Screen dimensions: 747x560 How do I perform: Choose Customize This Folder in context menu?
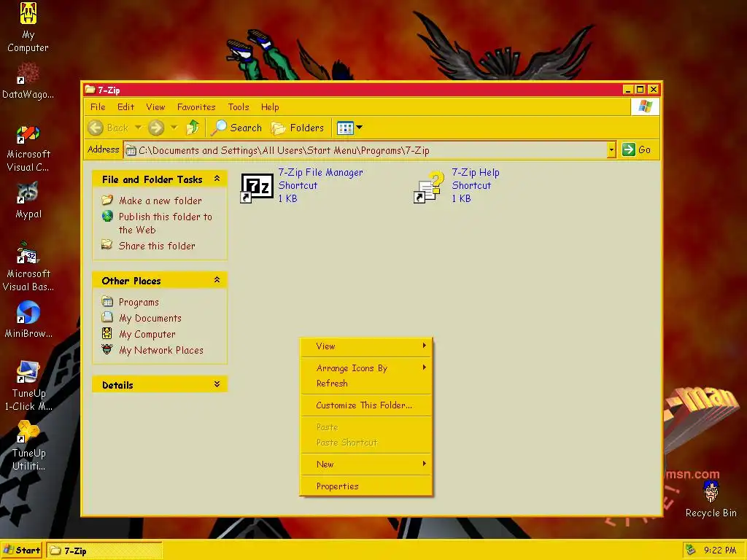pyautogui.click(x=366, y=405)
